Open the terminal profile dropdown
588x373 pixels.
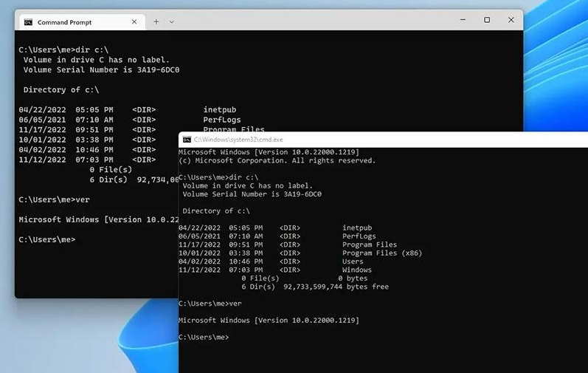pyautogui.click(x=171, y=21)
